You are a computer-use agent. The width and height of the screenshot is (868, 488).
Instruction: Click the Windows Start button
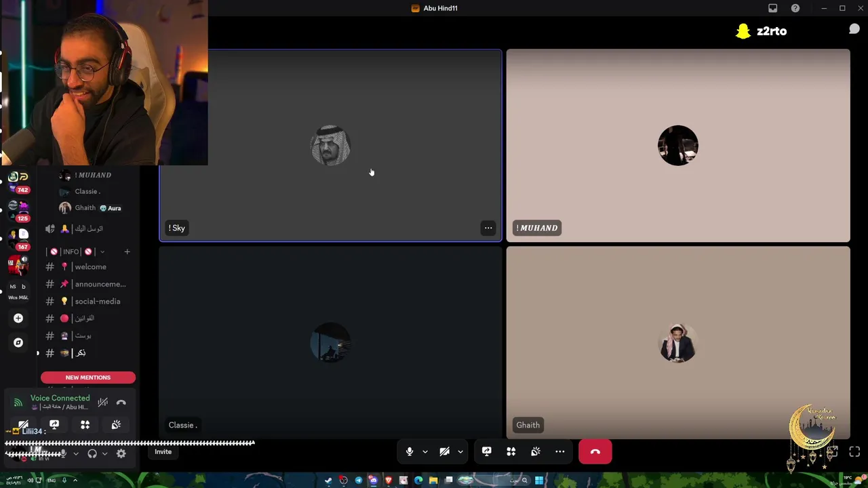(x=539, y=481)
